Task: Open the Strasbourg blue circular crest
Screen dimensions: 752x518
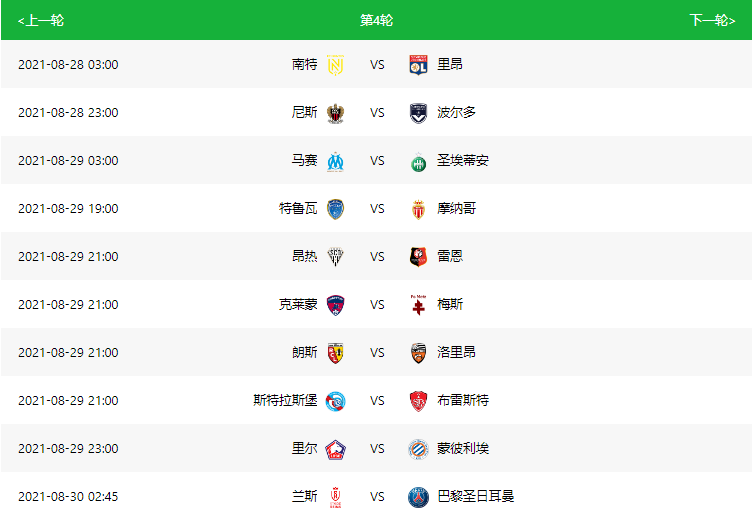Action: (335, 401)
